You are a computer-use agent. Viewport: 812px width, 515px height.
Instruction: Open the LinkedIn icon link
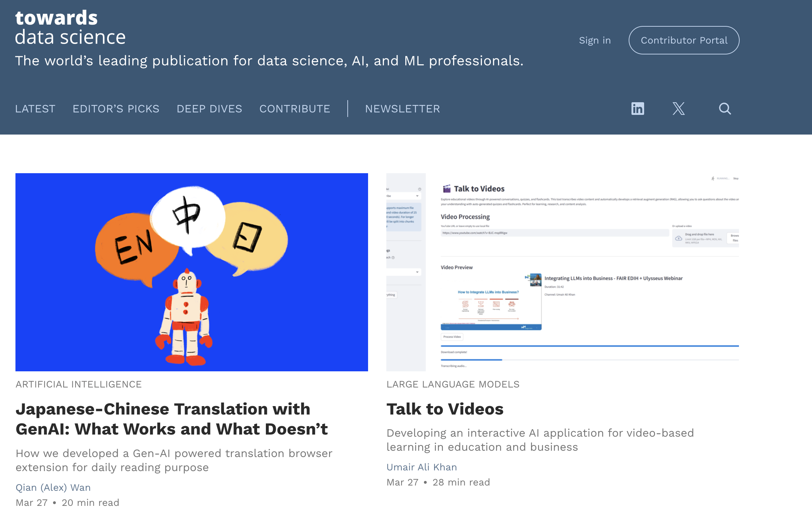(637, 109)
